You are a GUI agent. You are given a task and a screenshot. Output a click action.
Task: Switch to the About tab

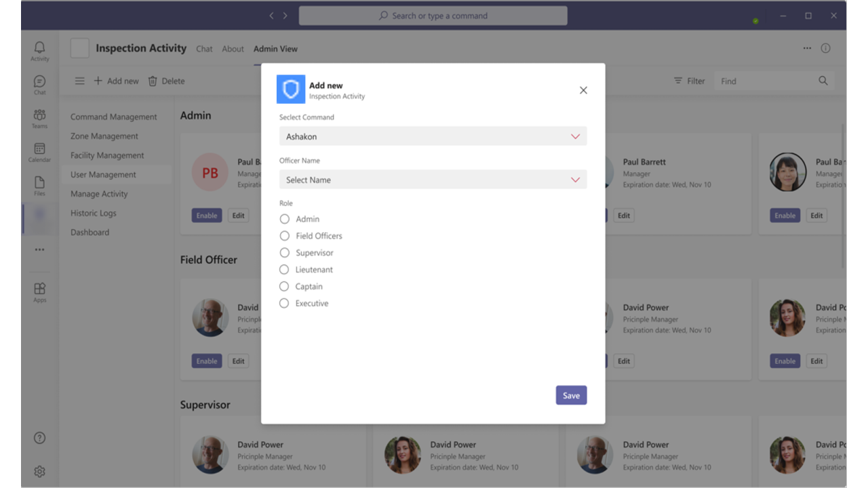pyautogui.click(x=233, y=49)
